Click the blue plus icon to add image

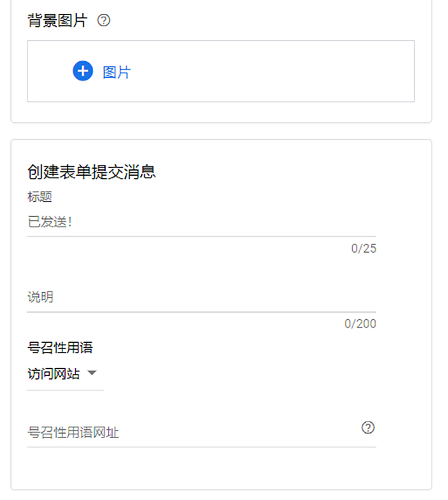[83, 71]
